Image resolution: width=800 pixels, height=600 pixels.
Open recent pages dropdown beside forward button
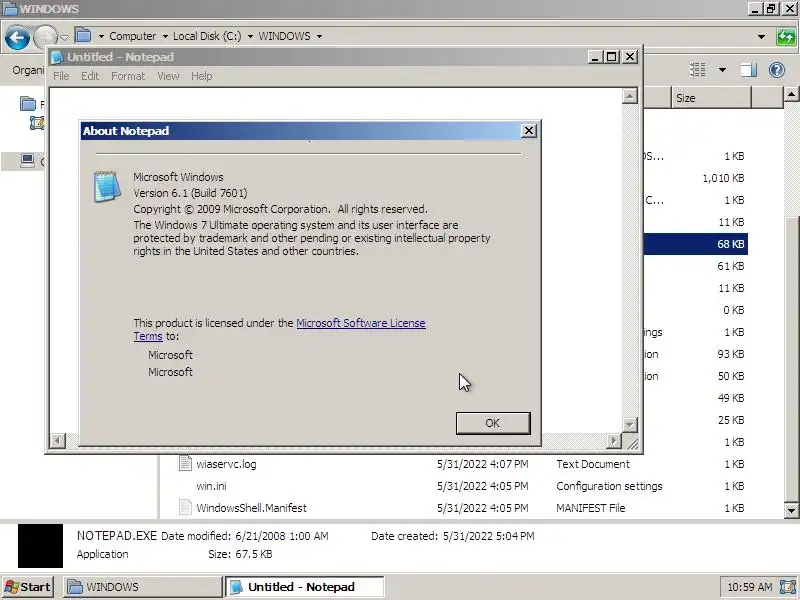pyautogui.click(x=64, y=37)
